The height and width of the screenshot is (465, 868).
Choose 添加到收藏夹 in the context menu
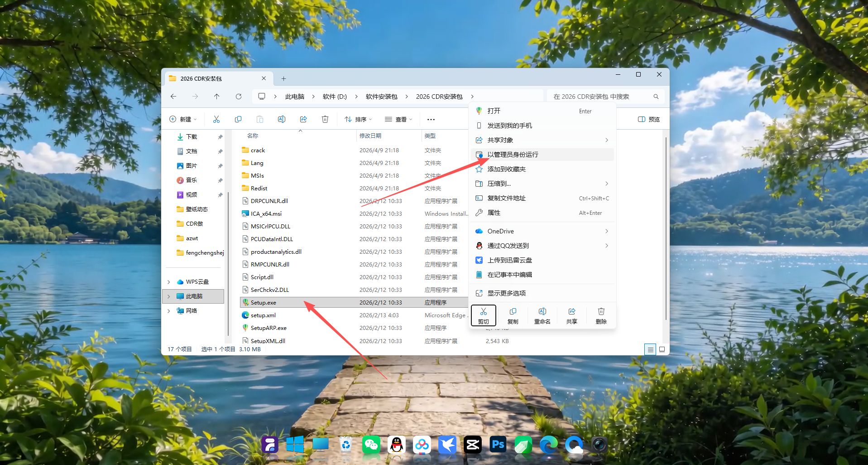pos(542,169)
